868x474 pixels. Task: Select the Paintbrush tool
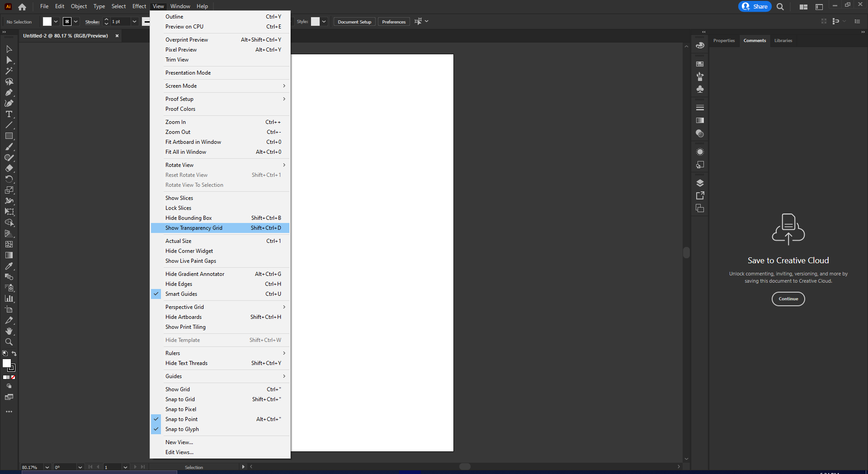[9, 147]
